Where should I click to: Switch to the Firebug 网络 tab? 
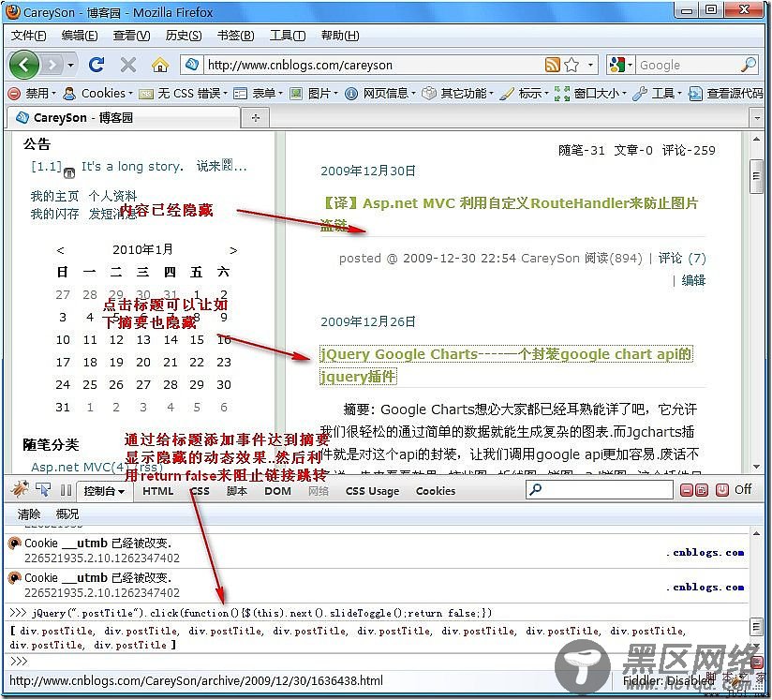[318, 491]
